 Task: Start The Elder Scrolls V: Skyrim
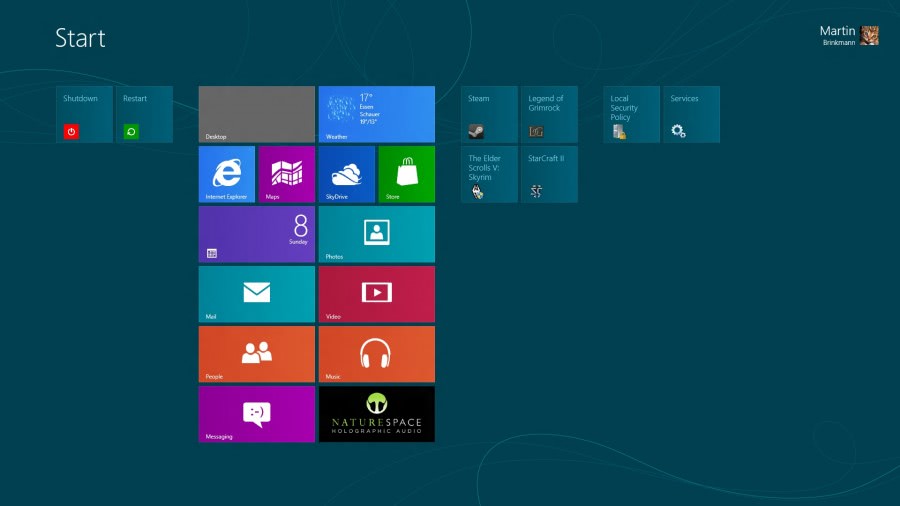pos(490,174)
